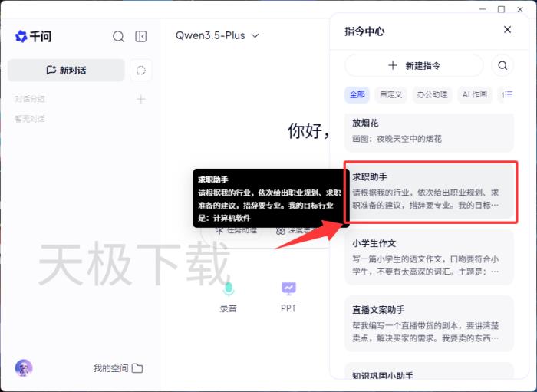537x392 pixels.
Task: Collapse the sidebar with the panel icon
Action: (141, 36)
